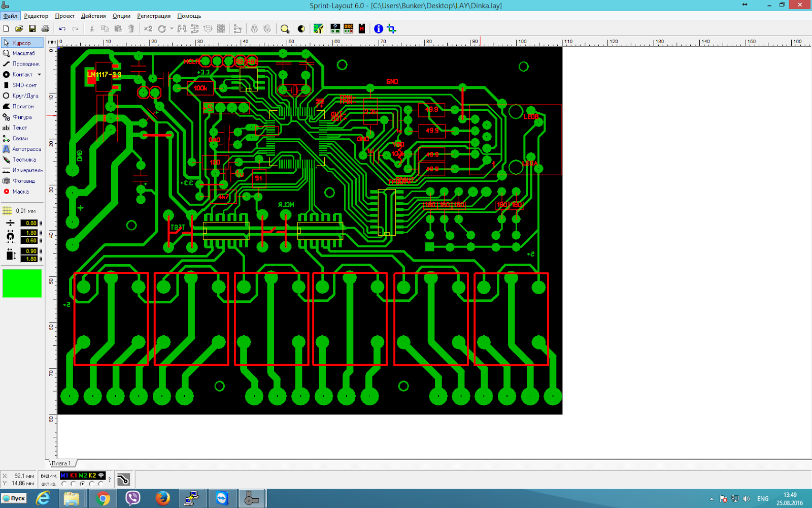The width and height of the screenshot is (812, 508).
Task: Open the properties panel icon with question mark
Action: [335, 29]
